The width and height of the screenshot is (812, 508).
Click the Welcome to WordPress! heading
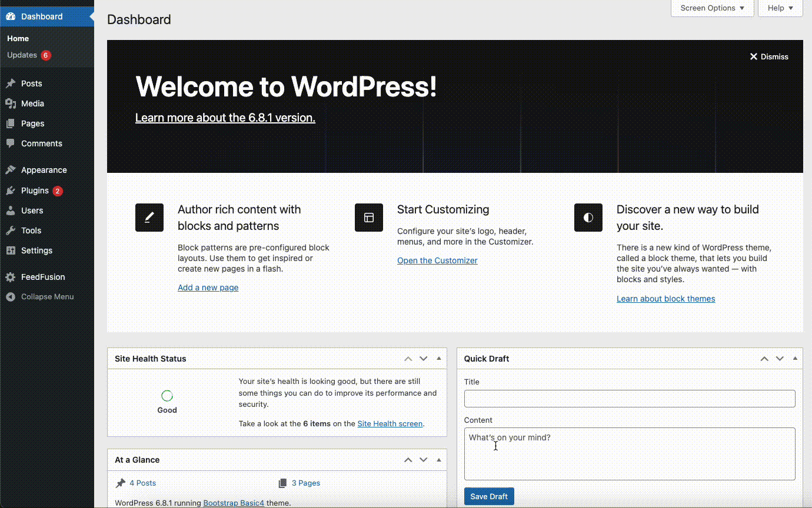tap(286, 87)
